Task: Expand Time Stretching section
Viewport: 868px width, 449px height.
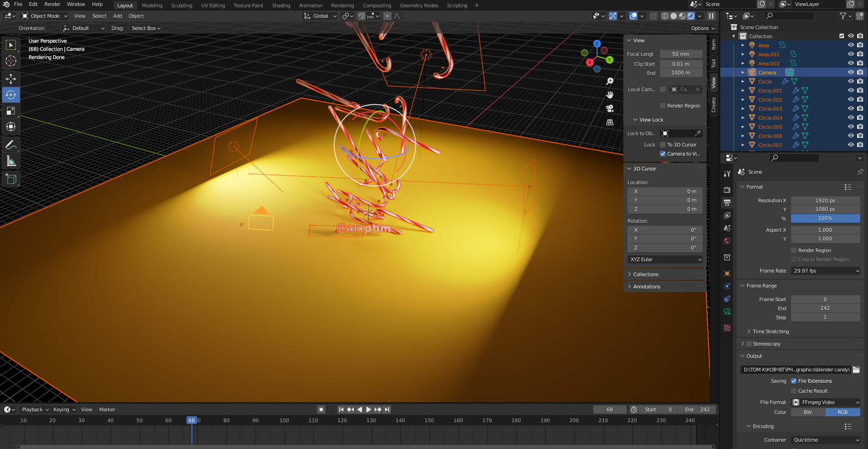Action: (770, 331)
